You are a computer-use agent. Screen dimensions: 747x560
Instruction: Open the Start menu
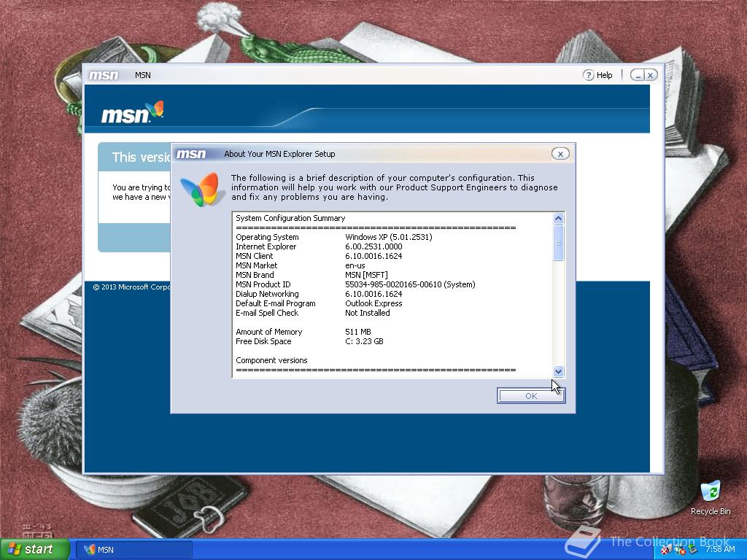point(34,549)
